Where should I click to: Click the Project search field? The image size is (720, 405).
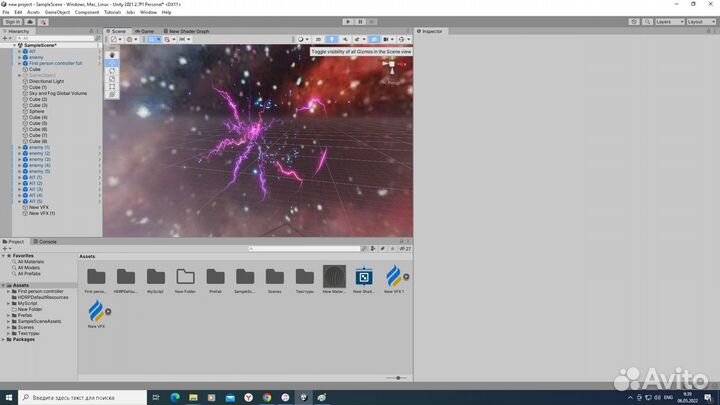coord(304,248)
